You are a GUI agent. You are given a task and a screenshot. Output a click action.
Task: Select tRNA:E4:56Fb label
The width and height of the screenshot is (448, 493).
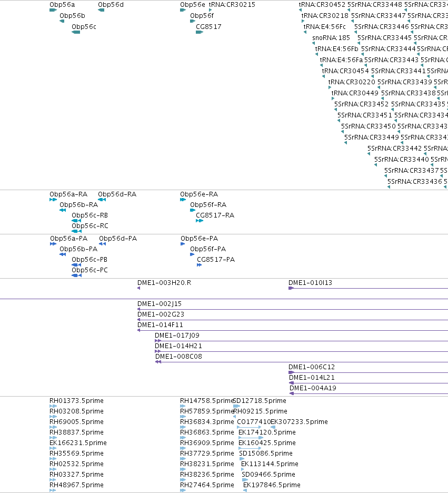coord(337,49)
